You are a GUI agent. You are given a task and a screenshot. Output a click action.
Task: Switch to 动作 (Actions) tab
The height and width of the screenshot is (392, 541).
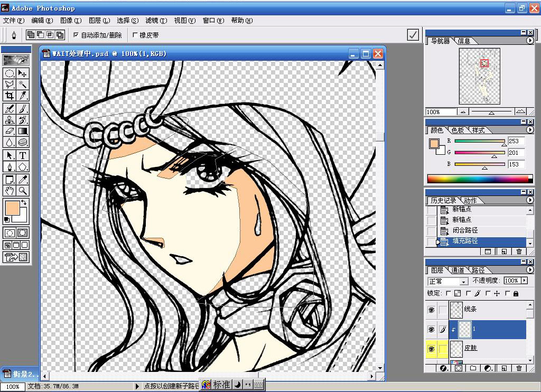(470, 200)
